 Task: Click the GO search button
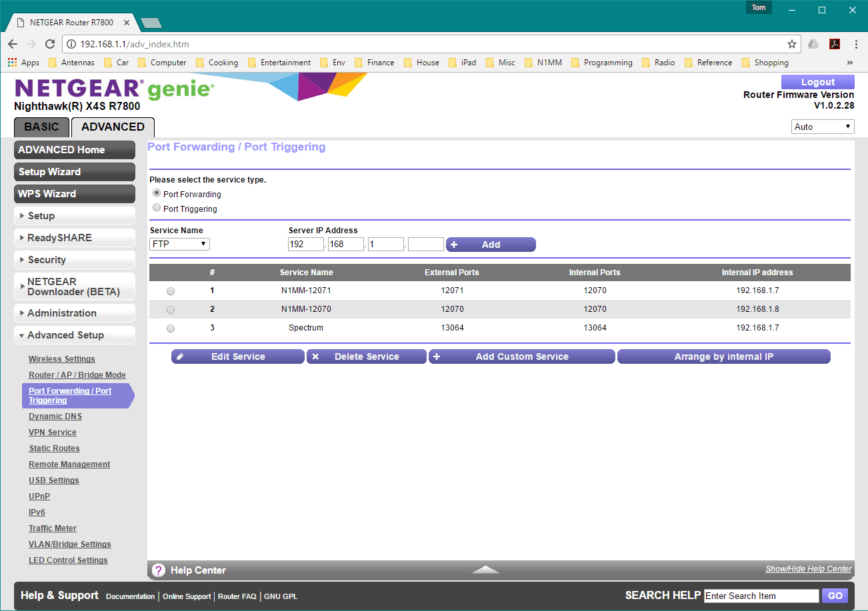(x=835, y=596)
